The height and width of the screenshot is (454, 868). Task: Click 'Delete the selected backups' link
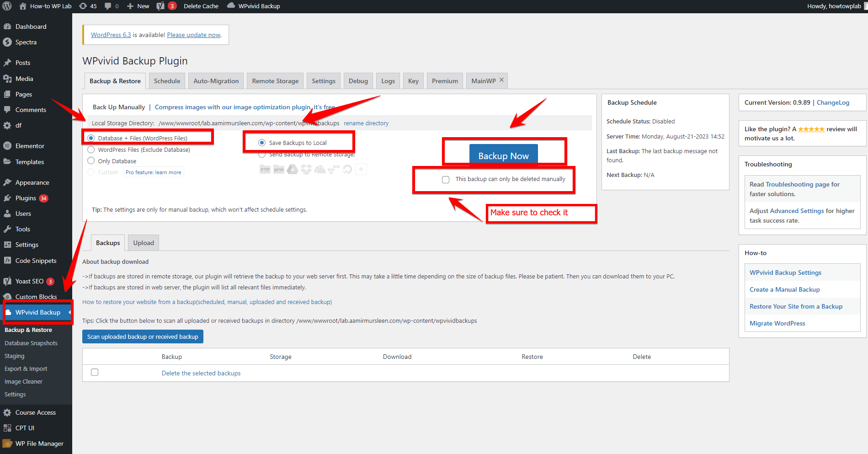[201, 373]
